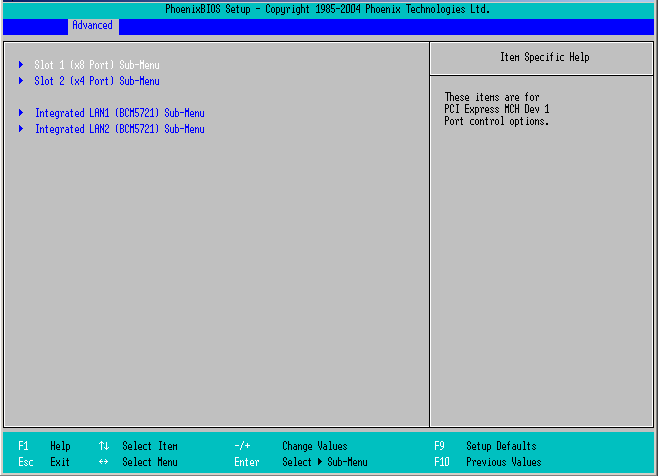Click the arrow beside Slot 1 Sub-Menu
The height and width of the screenshot is (476, 658).
[20, 65]
